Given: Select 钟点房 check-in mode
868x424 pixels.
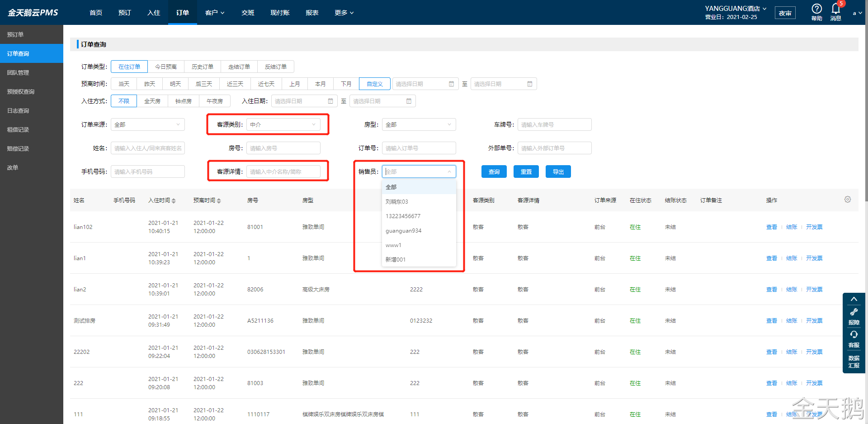Looking at the screenshot, I should pyautogui.click(x=184, y=101).
